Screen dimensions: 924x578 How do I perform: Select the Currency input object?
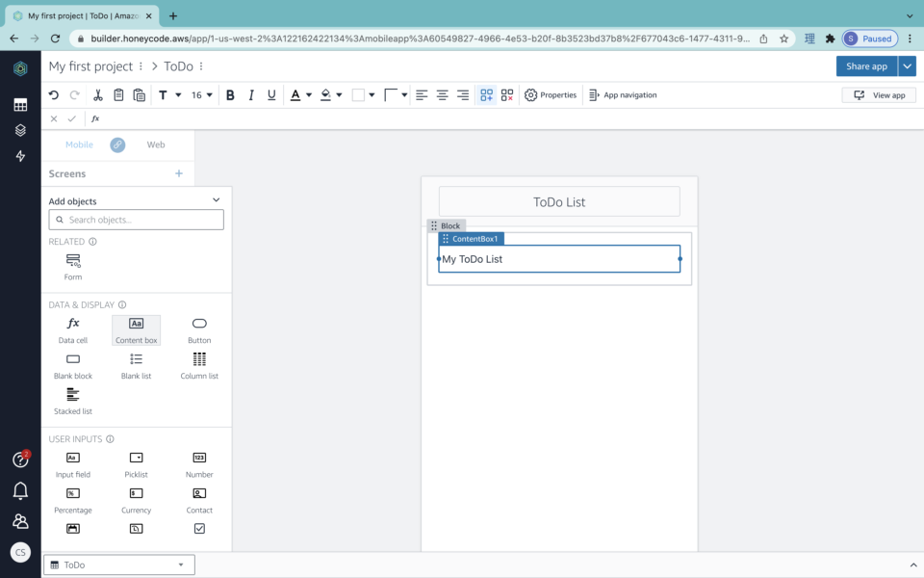pos(136,497)
